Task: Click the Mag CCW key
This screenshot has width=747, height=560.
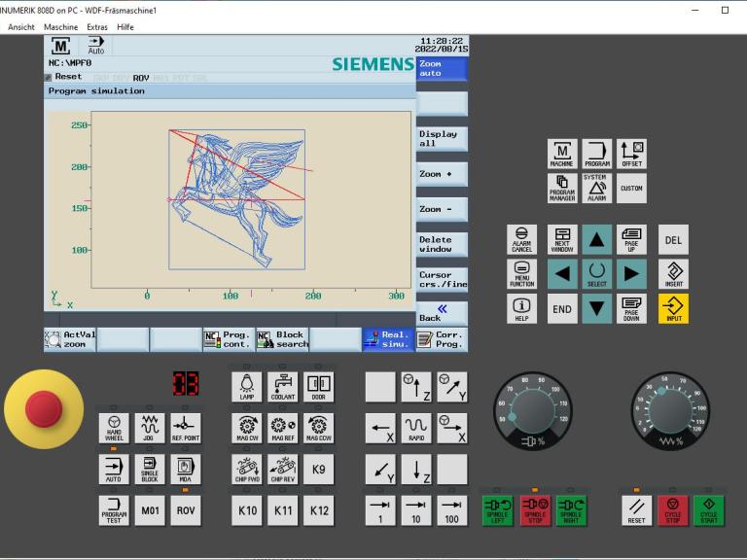Action: (x=319, y=428)
